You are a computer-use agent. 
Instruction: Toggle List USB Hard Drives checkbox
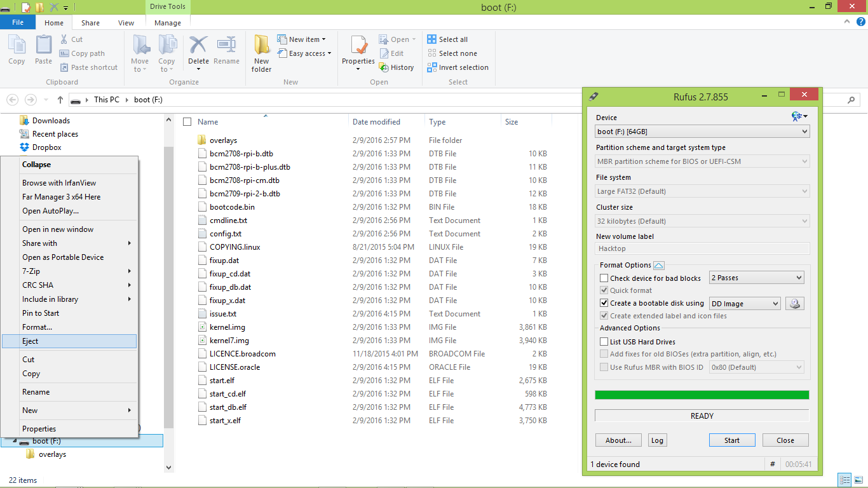604,342
